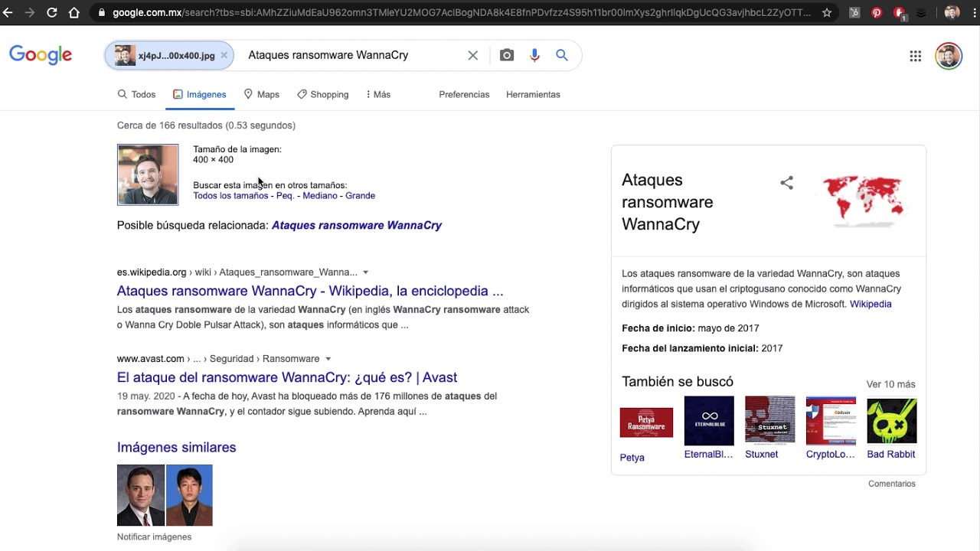The height and width of the screenshot is (551, 980).
Task: Click the uploaded face image thumbnail
Action: coord(148,174)
